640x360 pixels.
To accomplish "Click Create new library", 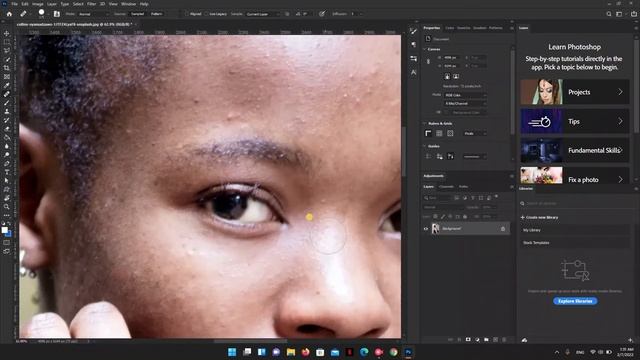I will [x=539, y=218].
